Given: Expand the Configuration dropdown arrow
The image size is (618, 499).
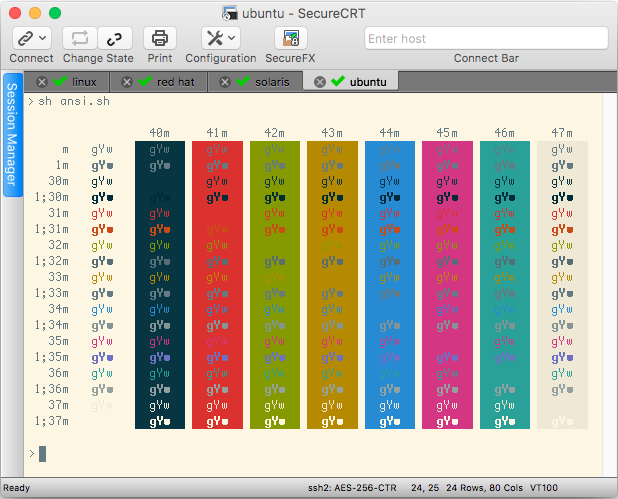Looking at the screenshot, I should pos(232,38).
